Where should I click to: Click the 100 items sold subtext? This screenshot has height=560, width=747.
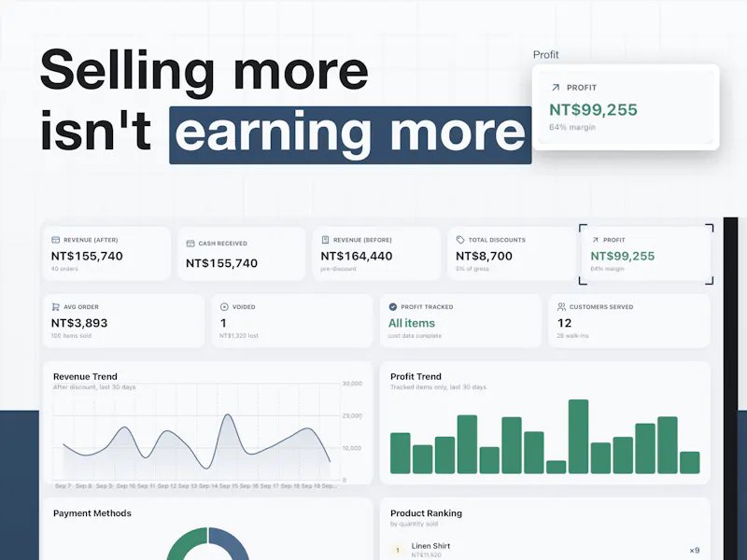(71, 336)
